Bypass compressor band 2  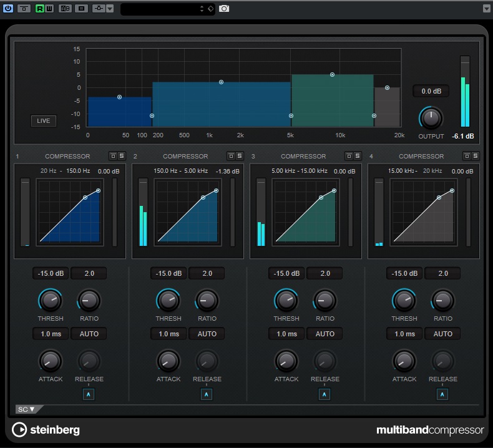click(x=231, y=155)
